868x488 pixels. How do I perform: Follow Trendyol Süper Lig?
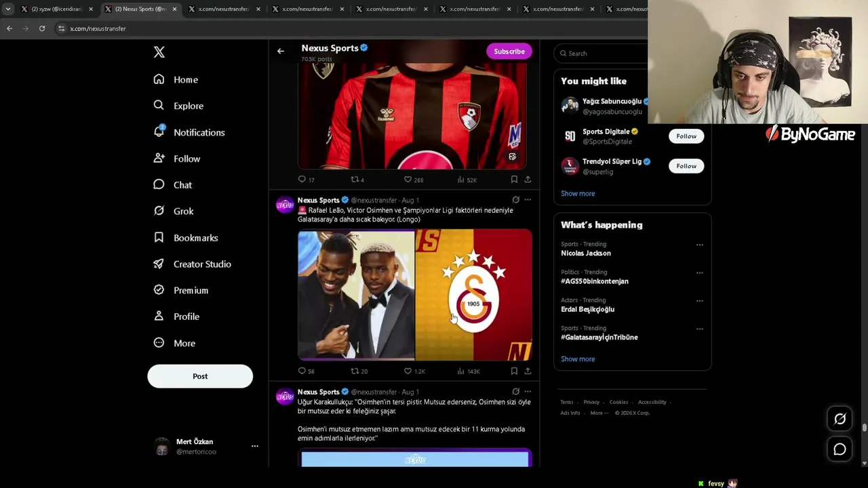686,166
